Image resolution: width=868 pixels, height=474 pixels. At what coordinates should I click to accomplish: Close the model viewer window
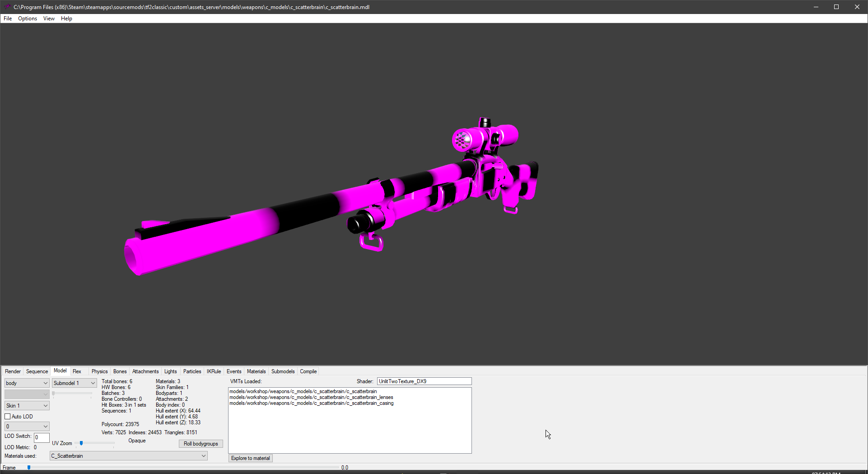click(857, 7)
